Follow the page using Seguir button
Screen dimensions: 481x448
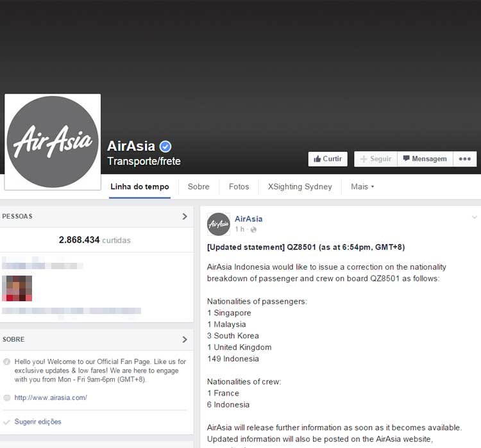coord(376,159)
